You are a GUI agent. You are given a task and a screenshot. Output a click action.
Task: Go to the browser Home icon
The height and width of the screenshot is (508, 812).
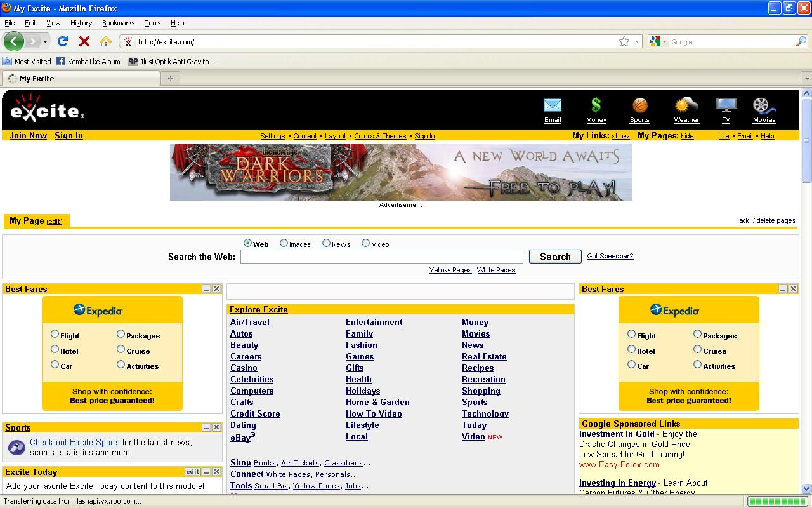coord(106,41)
